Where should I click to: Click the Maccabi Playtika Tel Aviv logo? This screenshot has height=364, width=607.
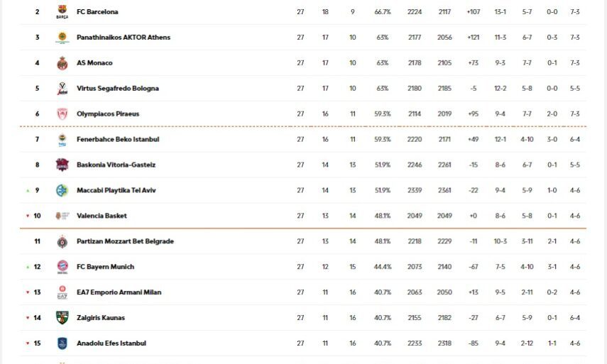tap(62, 190)
